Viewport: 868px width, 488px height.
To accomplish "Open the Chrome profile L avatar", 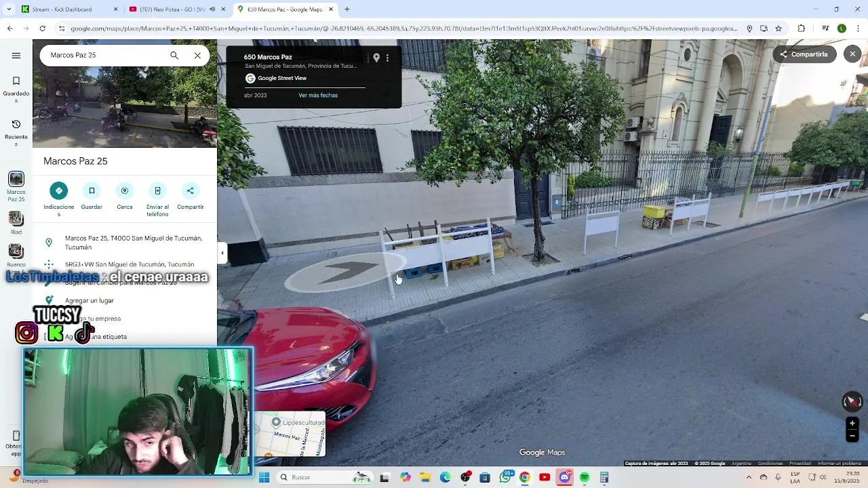I will 842,28.
